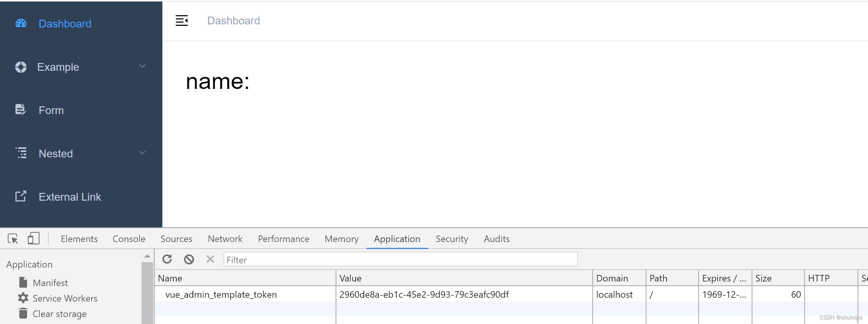The image size is (868, 324).
Task: Sort cookies by Size column
Action: click(778, 278)
